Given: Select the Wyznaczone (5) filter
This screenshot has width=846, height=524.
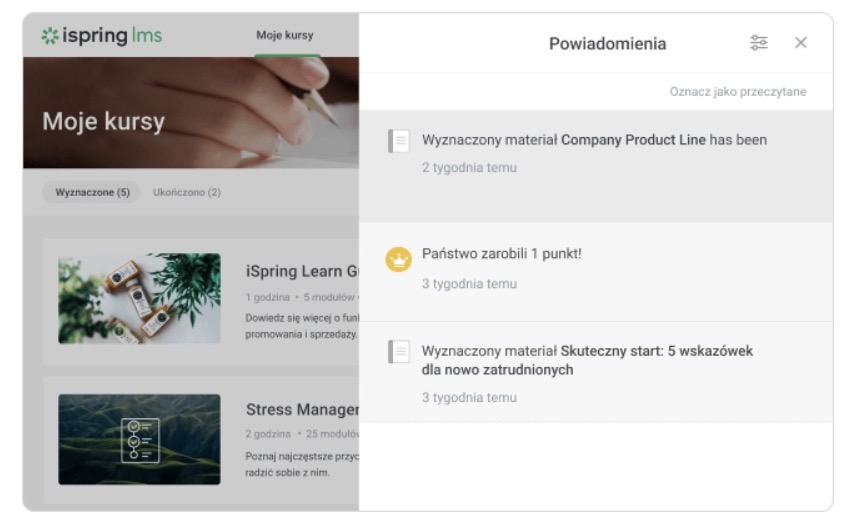Looking at the screenshot, I should pos(92,192).
